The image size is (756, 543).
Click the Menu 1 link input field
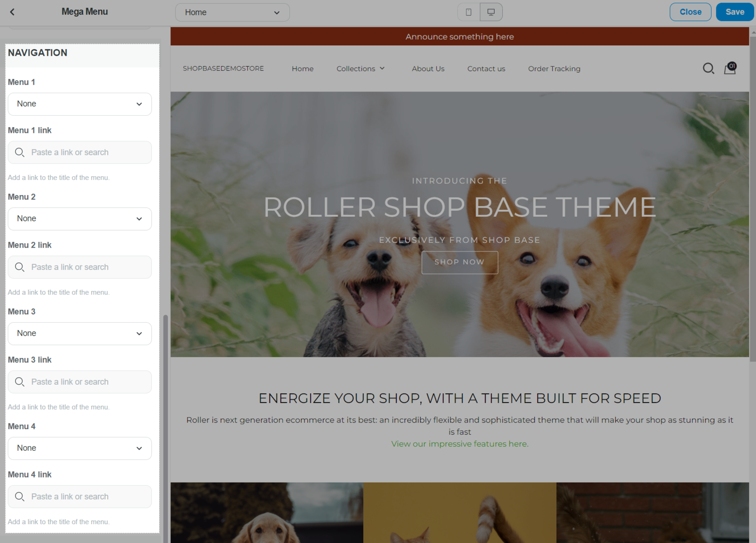(x=80, y=152)
